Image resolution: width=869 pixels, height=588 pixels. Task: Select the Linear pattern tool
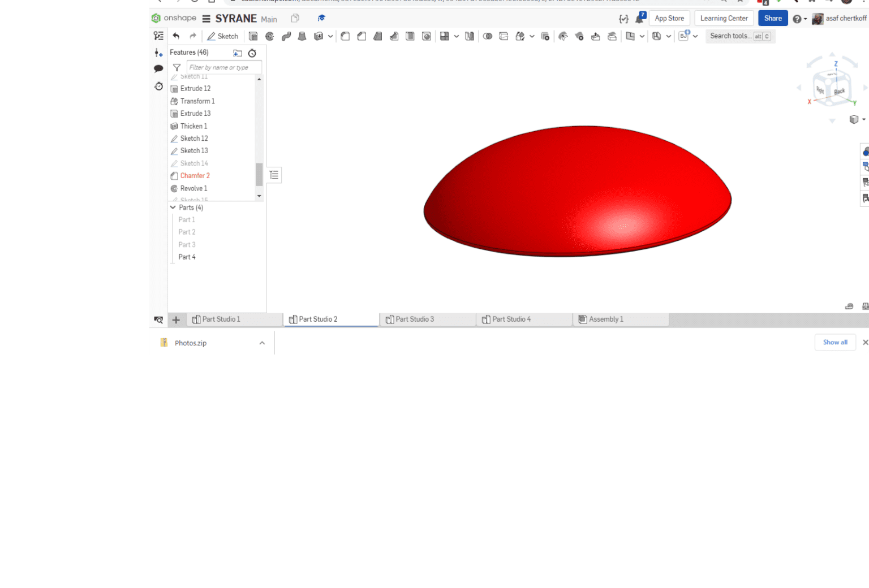[x=445, y=36]
